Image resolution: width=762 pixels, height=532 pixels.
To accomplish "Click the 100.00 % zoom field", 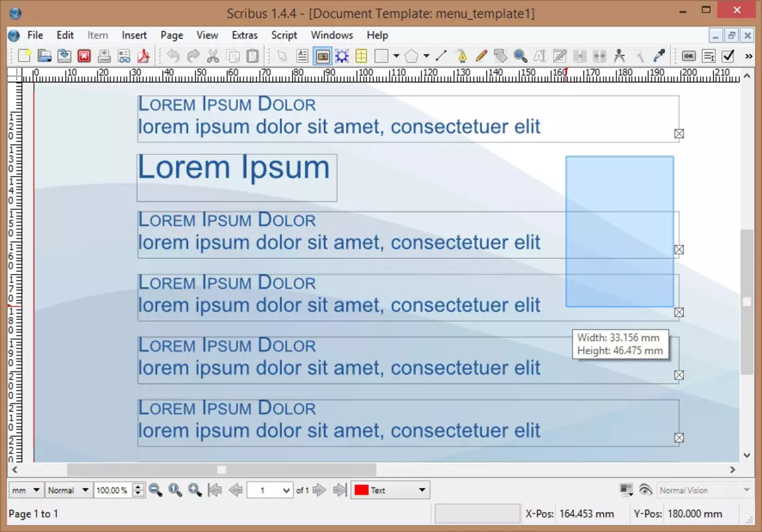I will [113, 490].
